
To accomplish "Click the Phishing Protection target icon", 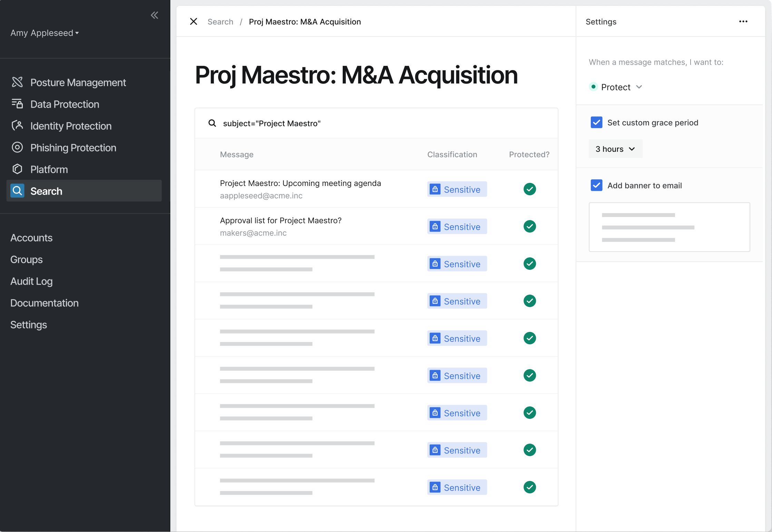I will (17, 147).
